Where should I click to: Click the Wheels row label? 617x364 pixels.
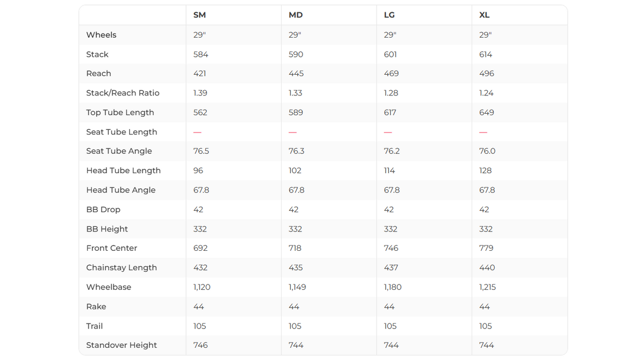(x=101, y=35)
